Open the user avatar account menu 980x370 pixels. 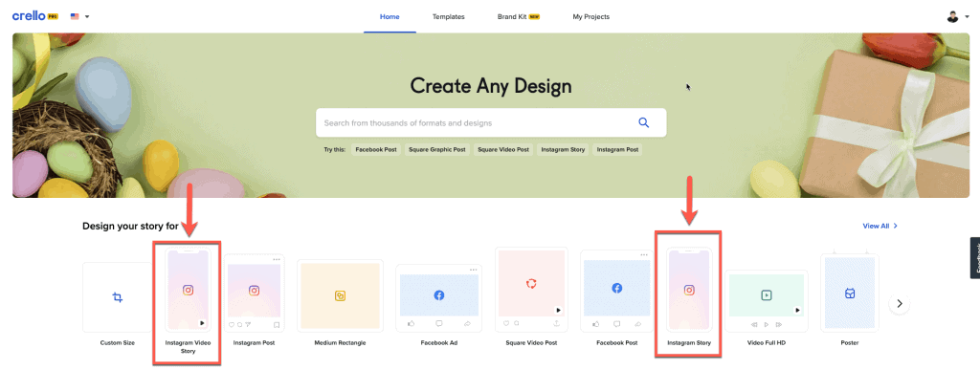957,17
